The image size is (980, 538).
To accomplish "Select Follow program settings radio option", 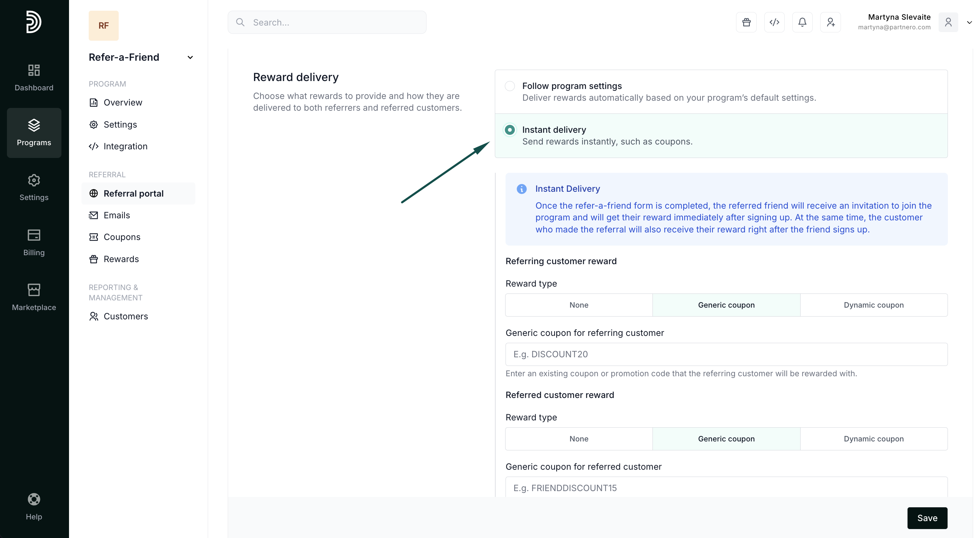I will pos(510,86).
